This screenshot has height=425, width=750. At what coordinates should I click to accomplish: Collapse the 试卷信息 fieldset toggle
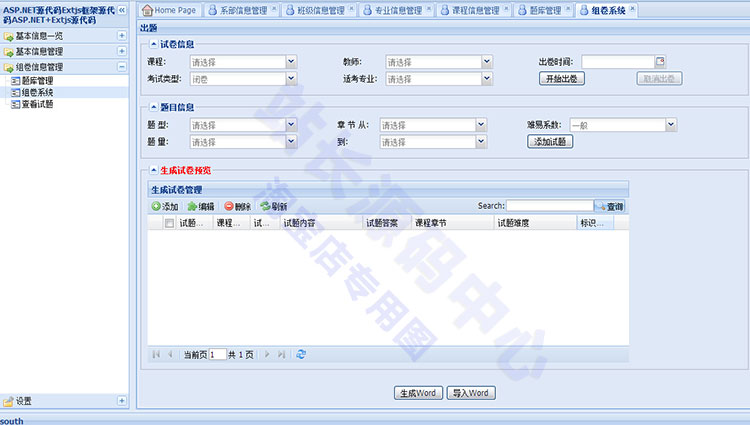tap(152, 44)
